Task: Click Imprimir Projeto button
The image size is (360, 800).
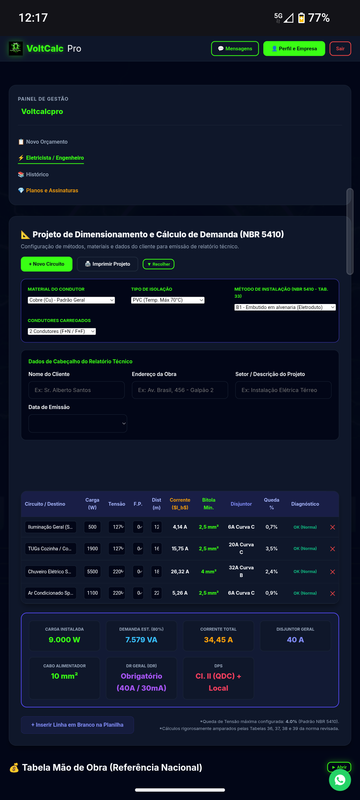Action: tap(107, 264)
